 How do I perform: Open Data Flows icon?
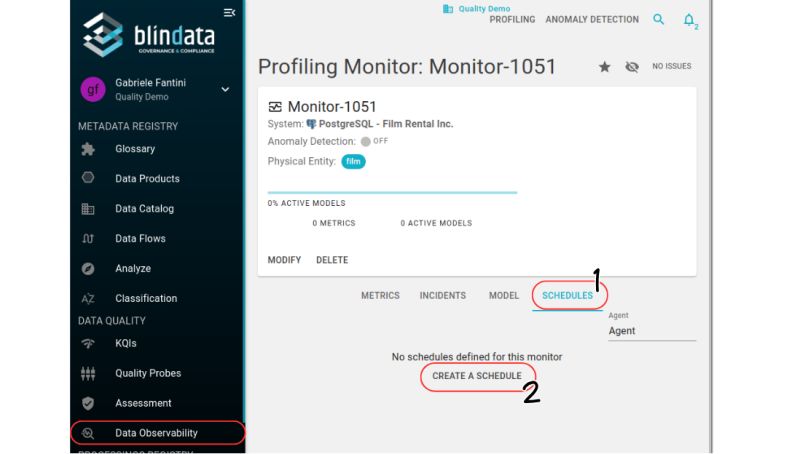[88, 239]
